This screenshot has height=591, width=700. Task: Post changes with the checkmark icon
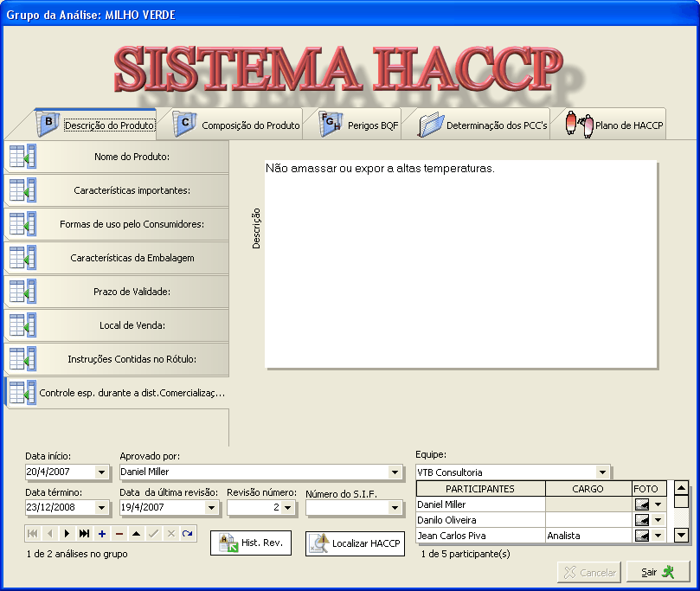(x=153, y=533)
